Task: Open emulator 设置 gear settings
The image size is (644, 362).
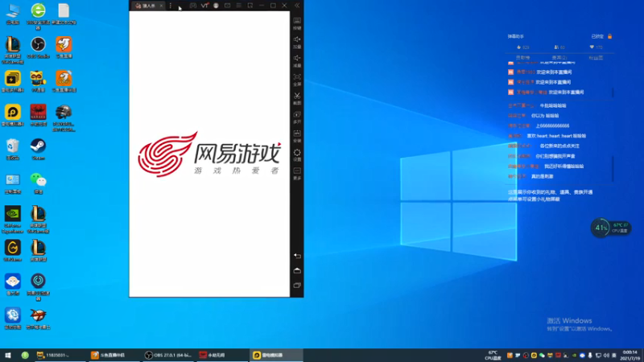Action: (x=297, y=154)
